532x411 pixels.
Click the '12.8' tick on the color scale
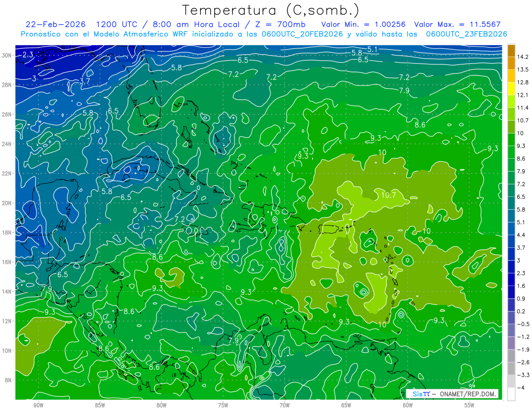click(522, 82)
